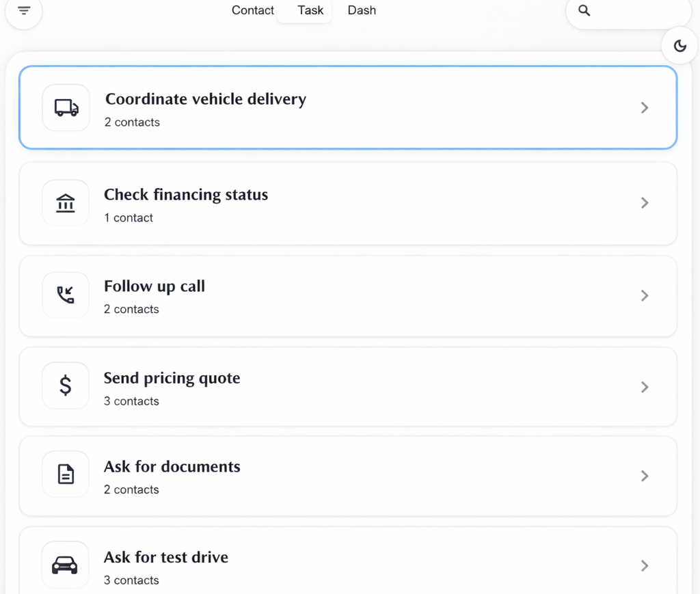Toggle dark mode with the moon icon
700x594 pixels.
pyautogui.click(x=679, y=45)
